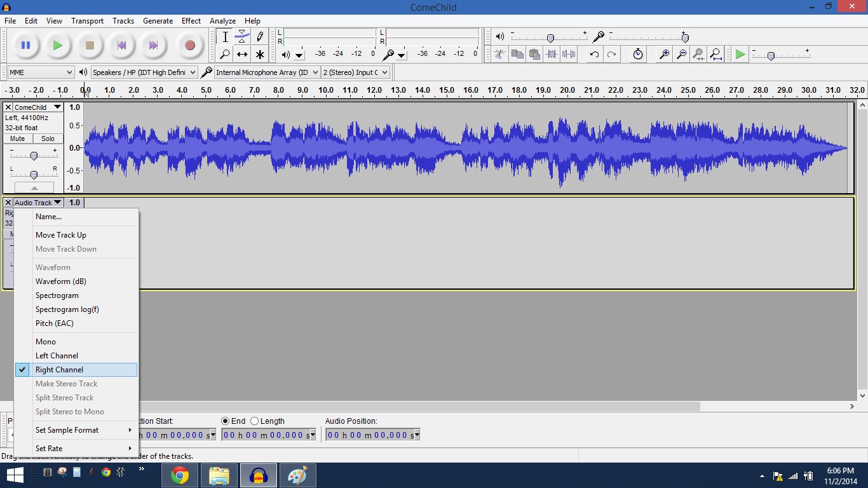Adjust the output volume slider
Image resolution: width=868 pixels, height=488 pixels.
tap(550, 38)
